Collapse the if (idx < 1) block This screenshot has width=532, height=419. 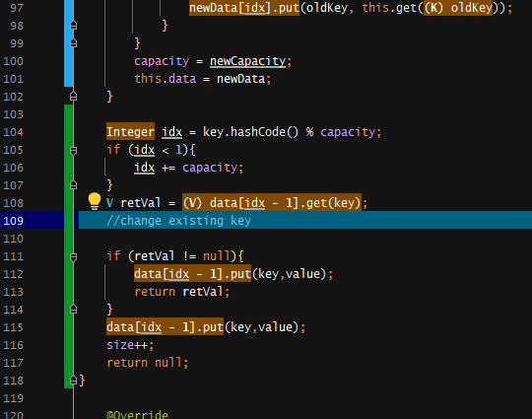(x=73, y=150)
